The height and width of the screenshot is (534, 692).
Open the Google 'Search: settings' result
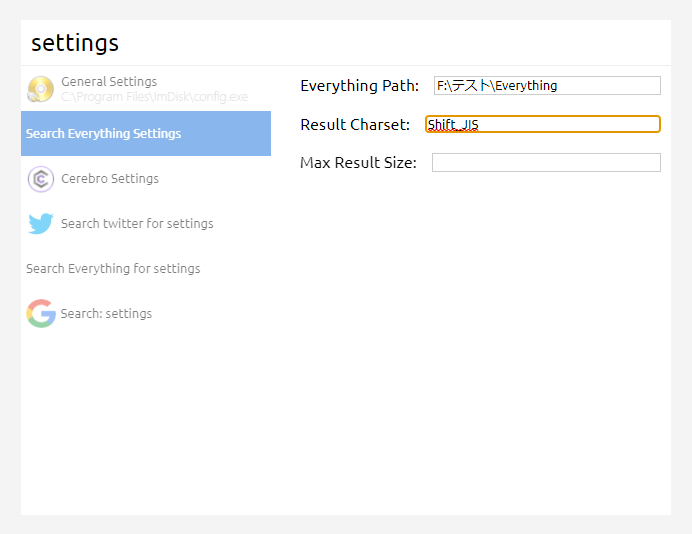pyautogui.click(x=146, y=313)
